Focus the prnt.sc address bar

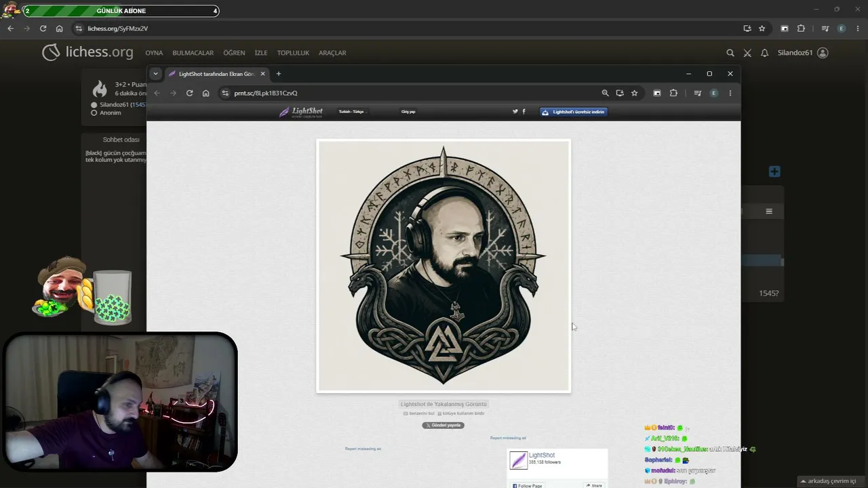(430, 93)
